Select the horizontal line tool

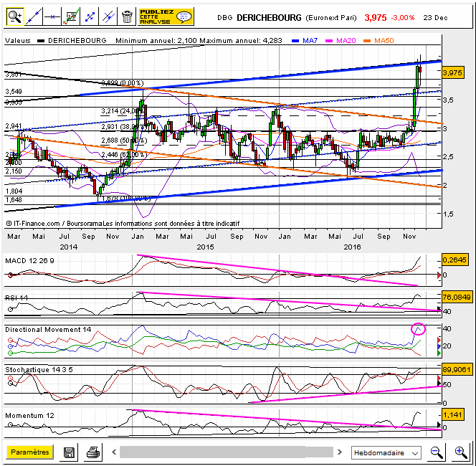[52, 16]
